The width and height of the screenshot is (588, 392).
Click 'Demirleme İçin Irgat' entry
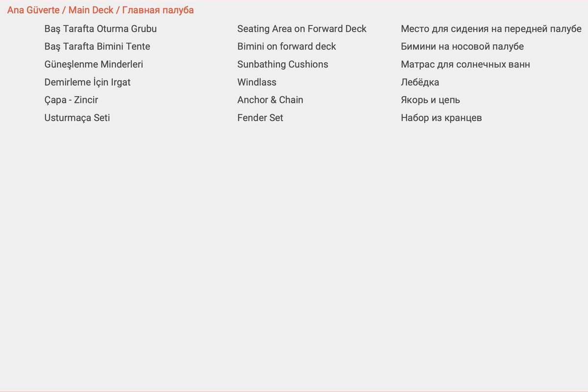click(x=87, y=82)
